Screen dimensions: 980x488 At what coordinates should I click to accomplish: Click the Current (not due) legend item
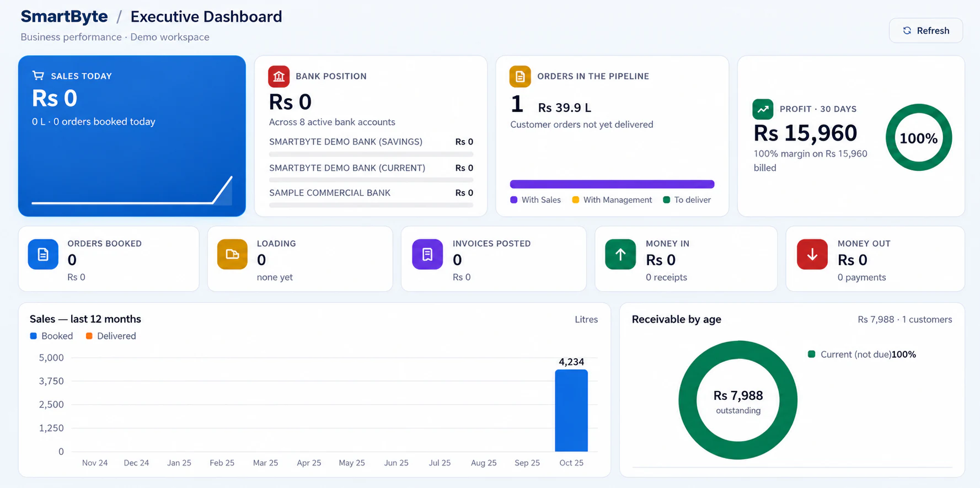(x=862, y=355)
